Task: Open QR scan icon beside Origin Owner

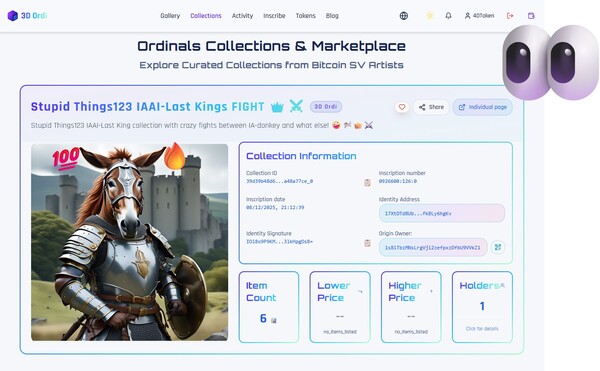Action: tap(497, 247)
